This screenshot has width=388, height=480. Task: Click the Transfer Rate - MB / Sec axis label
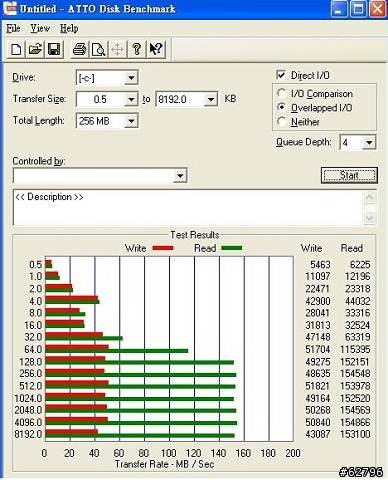point(164,464)
